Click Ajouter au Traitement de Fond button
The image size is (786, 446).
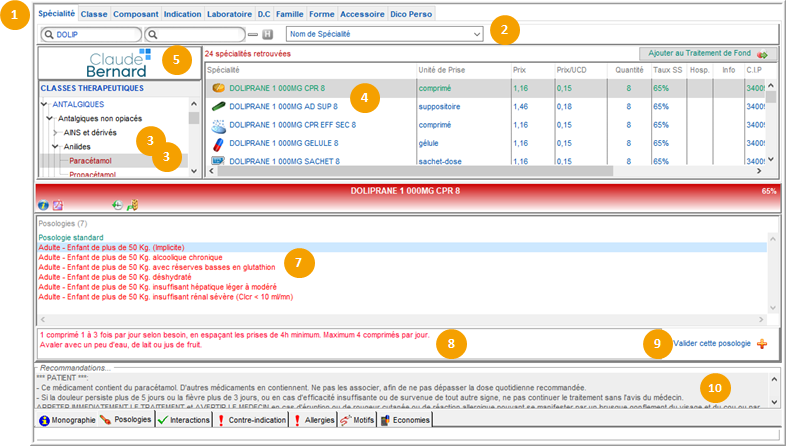click(x=698, y=55)
